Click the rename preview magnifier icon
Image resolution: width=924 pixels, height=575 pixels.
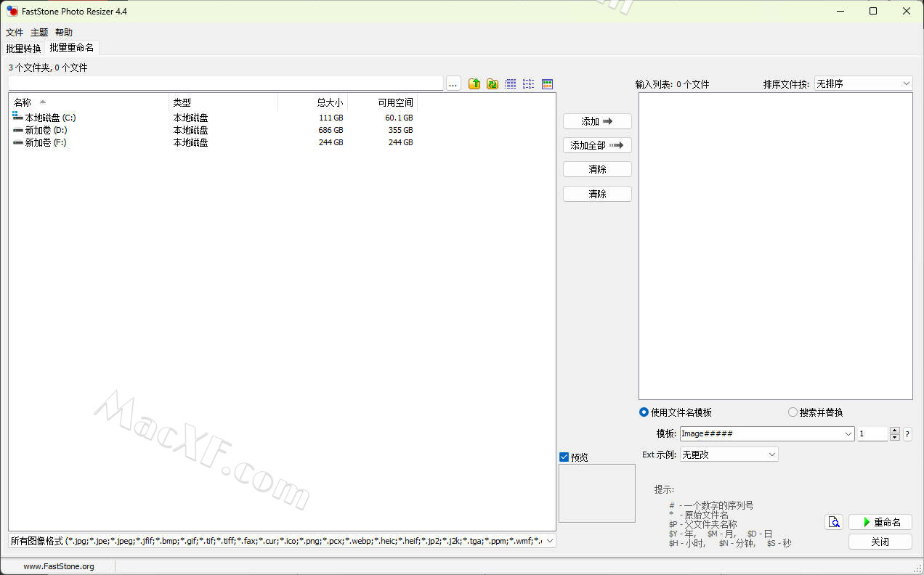(x=834, y=522)
